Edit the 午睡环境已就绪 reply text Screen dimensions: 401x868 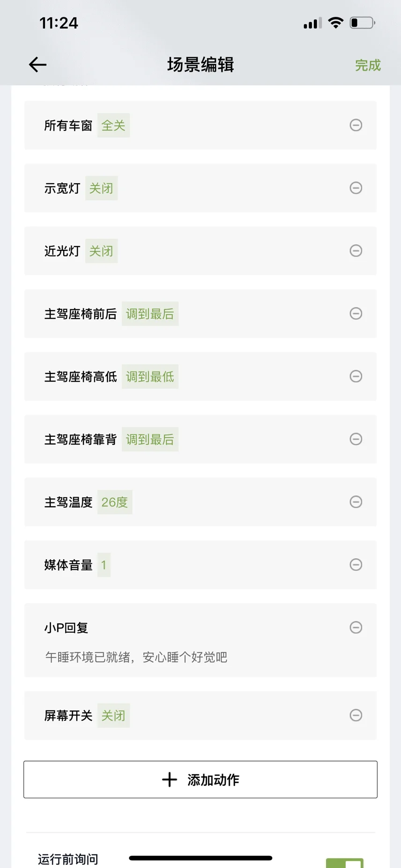point(136,657)
